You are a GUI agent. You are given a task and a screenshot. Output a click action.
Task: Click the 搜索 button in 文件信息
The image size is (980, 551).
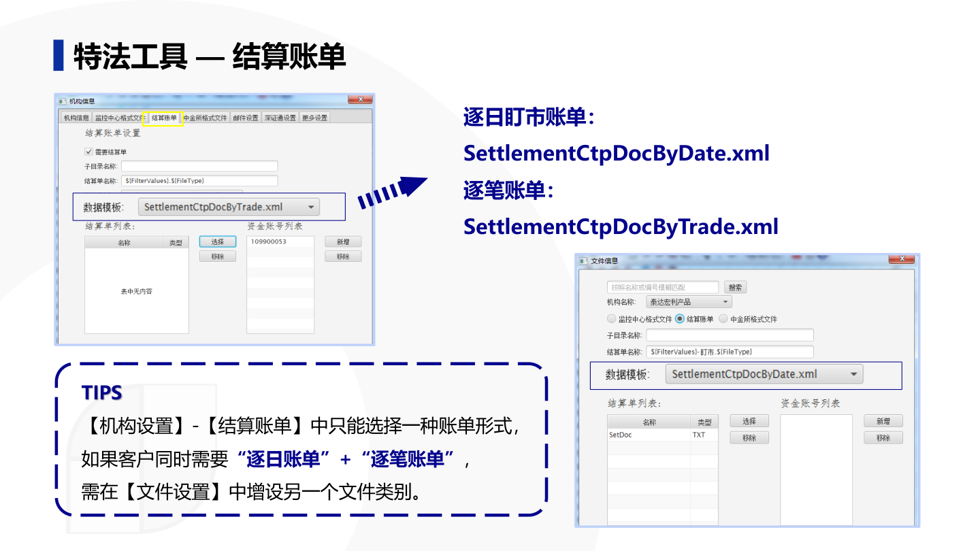(x=734, y=287)
